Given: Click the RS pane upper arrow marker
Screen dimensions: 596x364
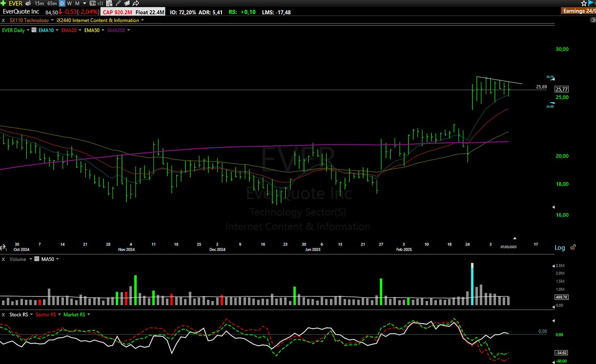Looking at the screenshot, I should click(553, 321).
